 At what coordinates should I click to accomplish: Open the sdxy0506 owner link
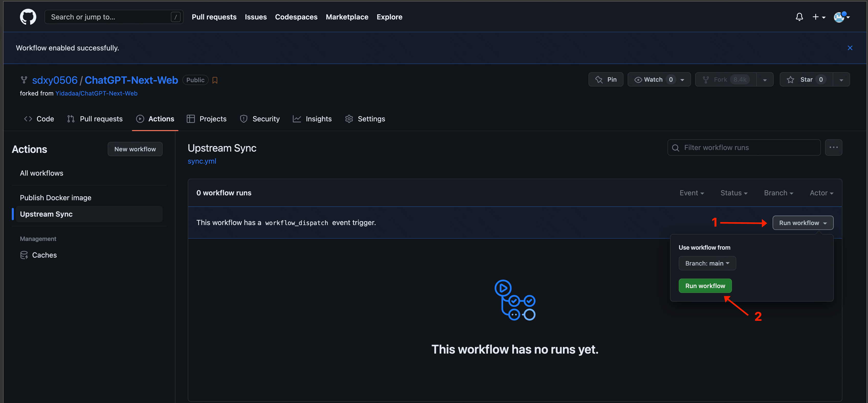coord(55,80)
